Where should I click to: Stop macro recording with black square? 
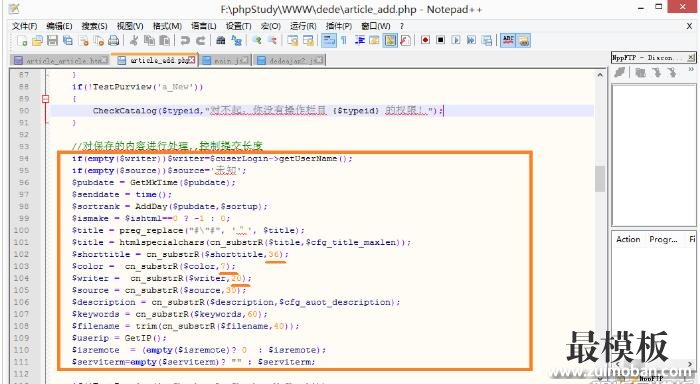(x=441, y=40)
